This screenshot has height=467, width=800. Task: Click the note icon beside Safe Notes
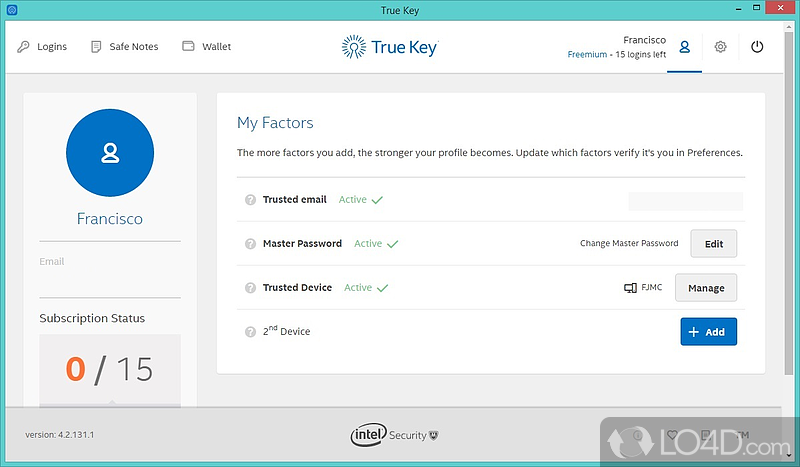click(x=96, y=47)
